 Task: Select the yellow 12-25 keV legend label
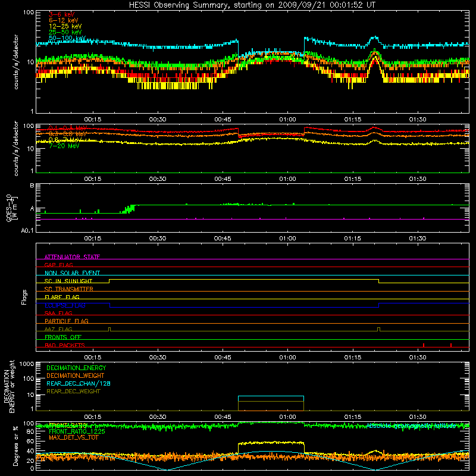point(65,26)
